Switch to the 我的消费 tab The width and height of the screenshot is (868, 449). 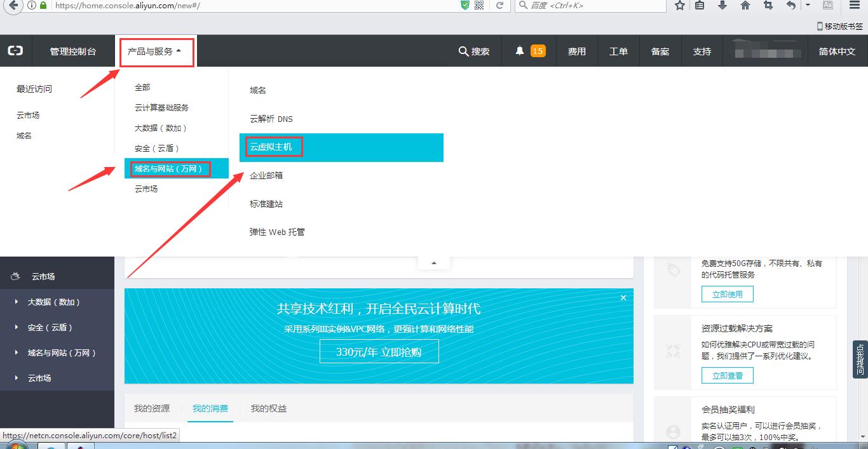click(x=210, y=408)
